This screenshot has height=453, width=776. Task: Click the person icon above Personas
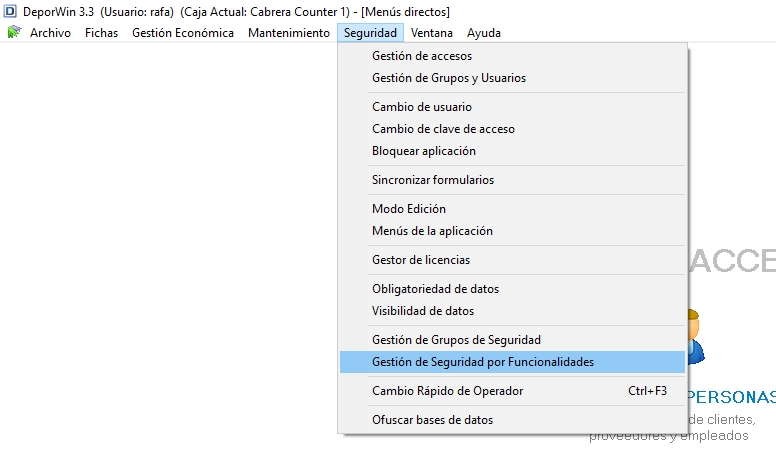[696, 336]
